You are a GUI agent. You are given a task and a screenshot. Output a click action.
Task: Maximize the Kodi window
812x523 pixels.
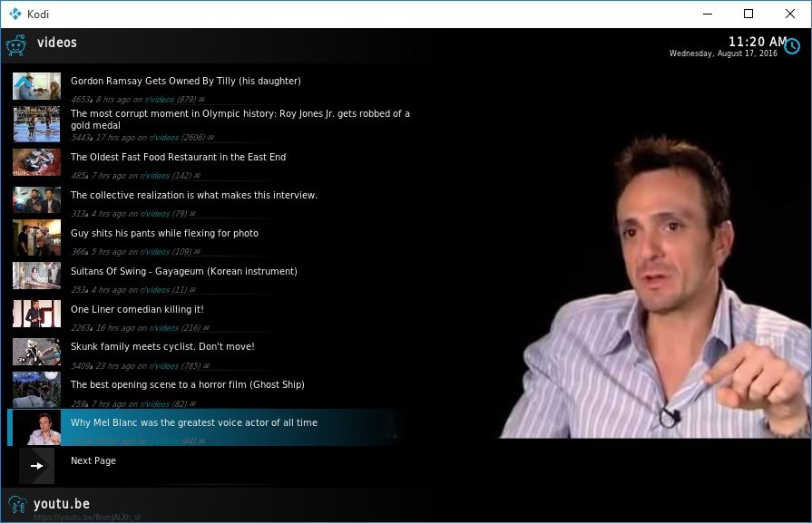(748, 14)
